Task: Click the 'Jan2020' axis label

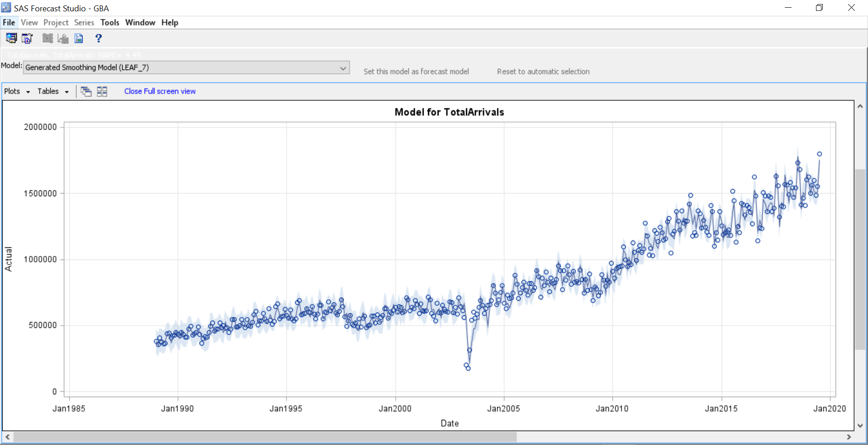Action: pos(830,409)
